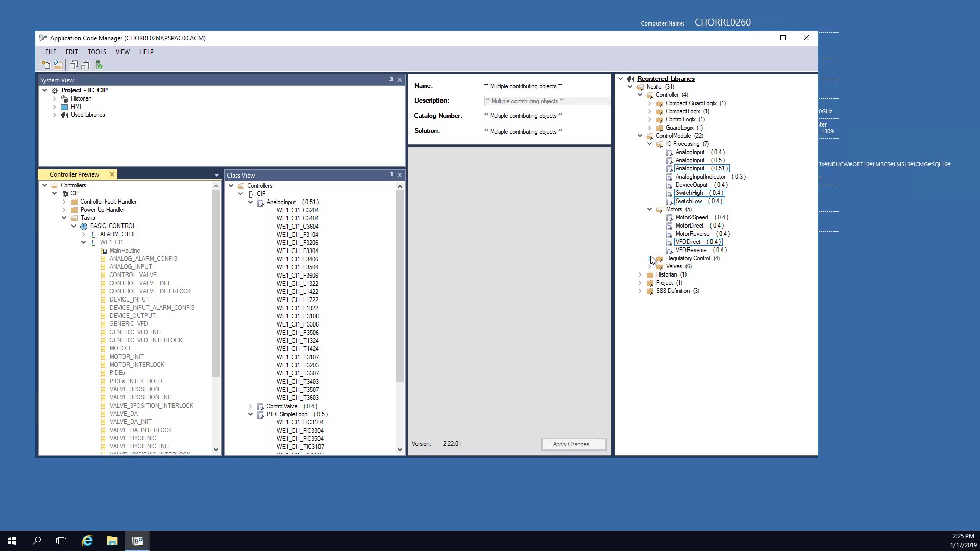Click the New Project toolbar icon
This screenshot has width=980, height=551.
(46, 65)
